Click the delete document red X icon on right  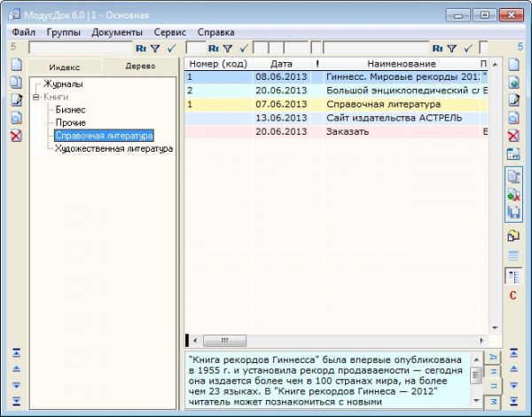click(512, 136)
